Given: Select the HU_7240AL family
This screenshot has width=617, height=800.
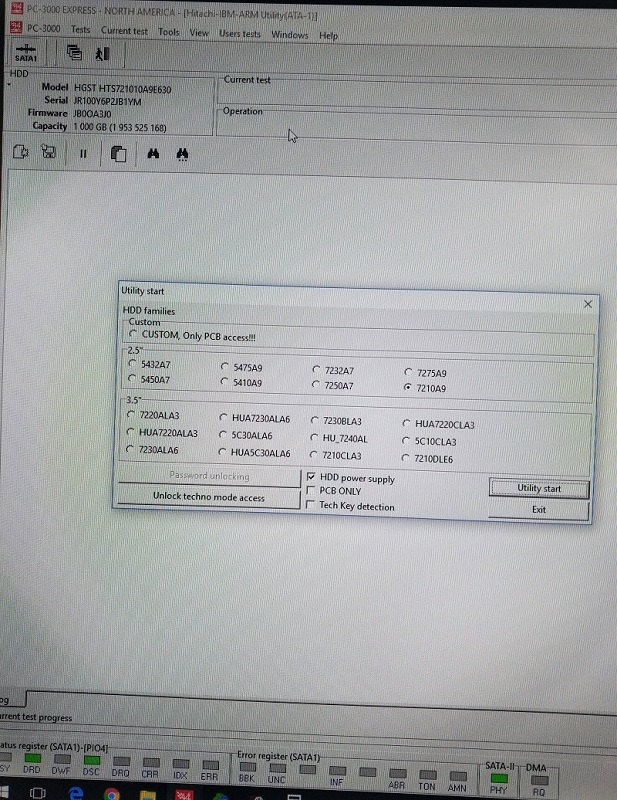Looking at the screenshot, I should point(339,438).
